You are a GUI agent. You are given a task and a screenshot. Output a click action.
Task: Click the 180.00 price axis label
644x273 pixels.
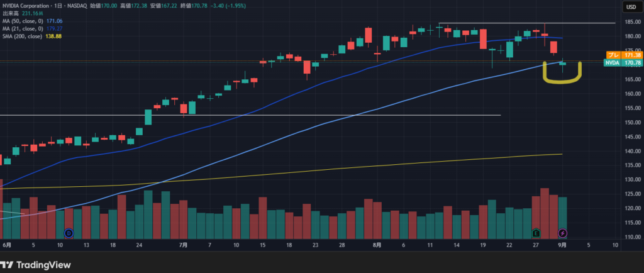point(633,36)
